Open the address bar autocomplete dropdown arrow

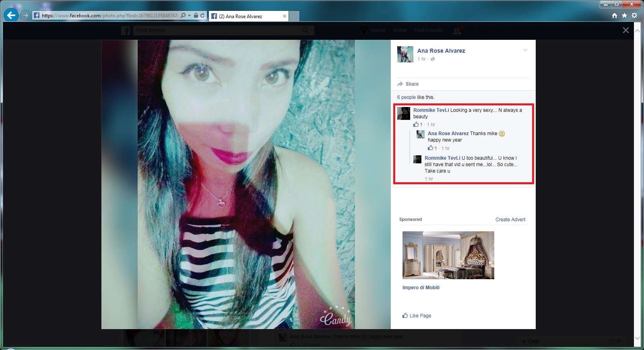(189, 16)
